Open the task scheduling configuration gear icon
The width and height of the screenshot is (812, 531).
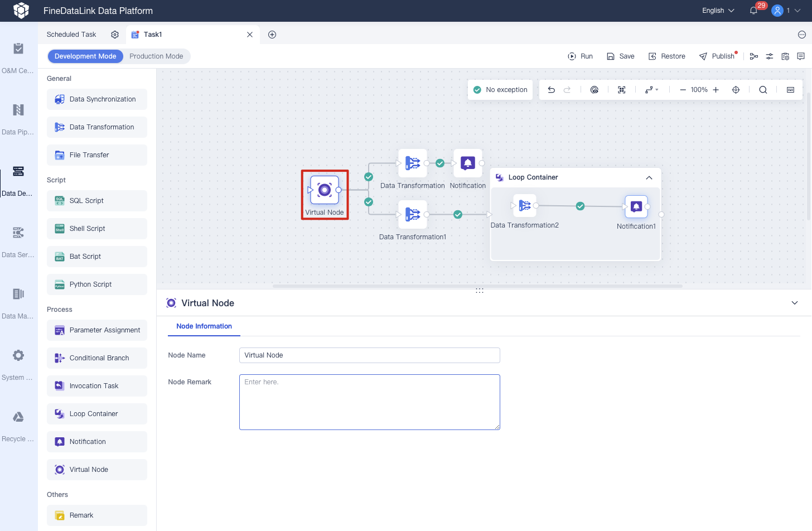pyautogui.click(x=115, y=34)
